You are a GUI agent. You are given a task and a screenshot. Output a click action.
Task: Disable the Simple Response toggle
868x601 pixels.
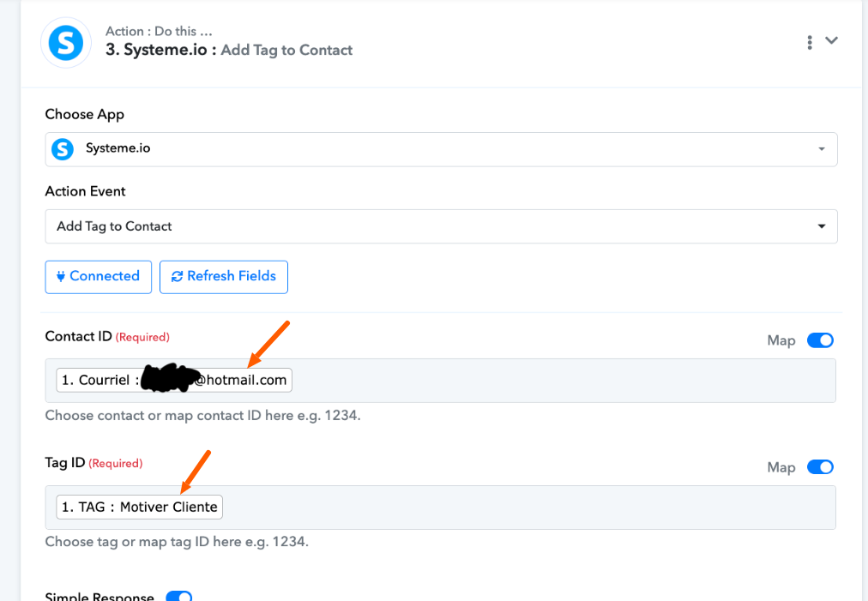tap(178, 596)
